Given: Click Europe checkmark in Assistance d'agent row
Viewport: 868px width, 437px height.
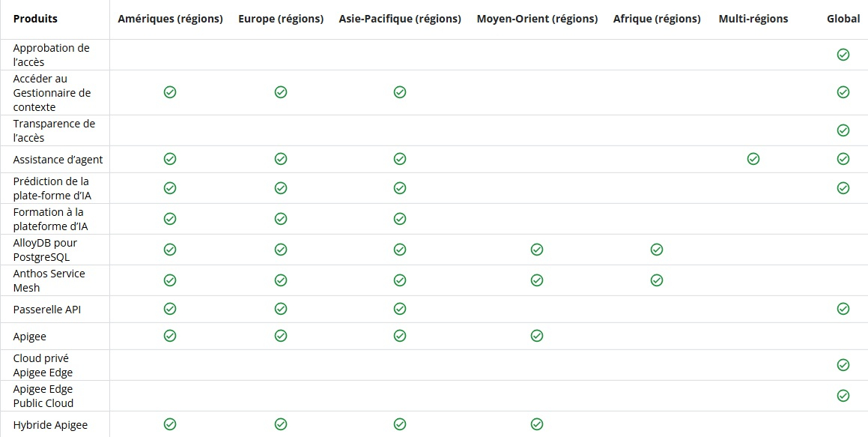Looking at the screenshot, I should (x=281, y=159).
